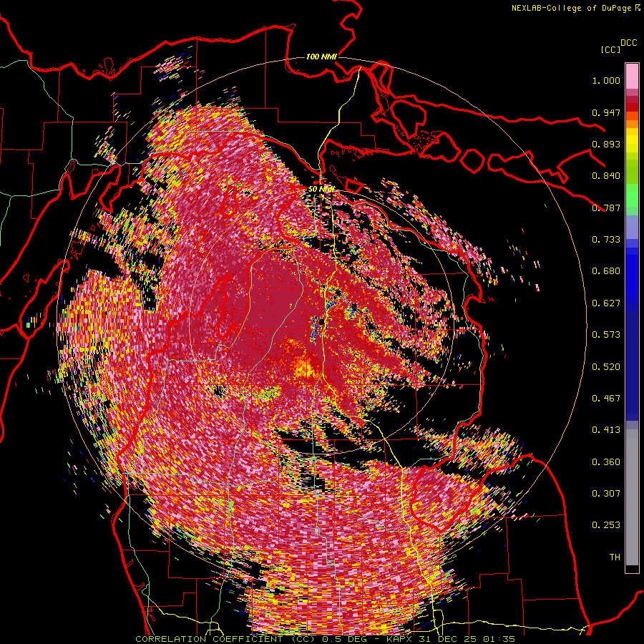Image resolution: width=644 pixels, height=644 pixels.
Task: Pick the light pink segment of the color bar
Action: pyautogui.click(x=632, y=76)
